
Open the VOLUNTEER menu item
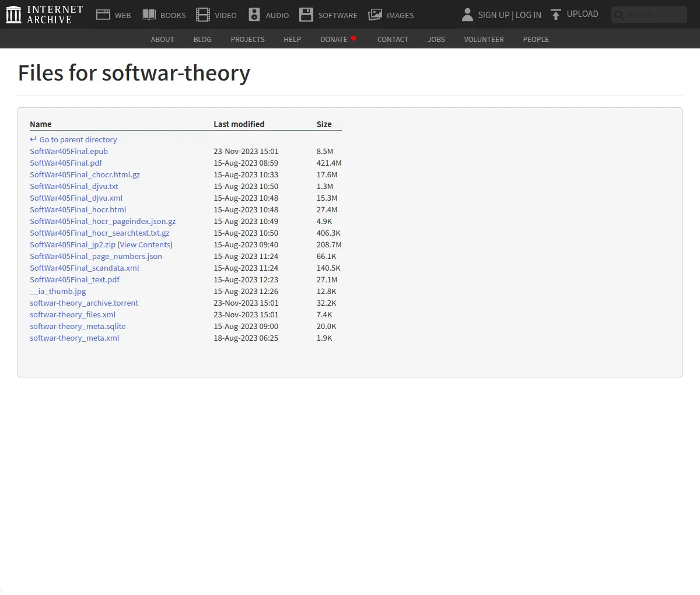point(484,39)
